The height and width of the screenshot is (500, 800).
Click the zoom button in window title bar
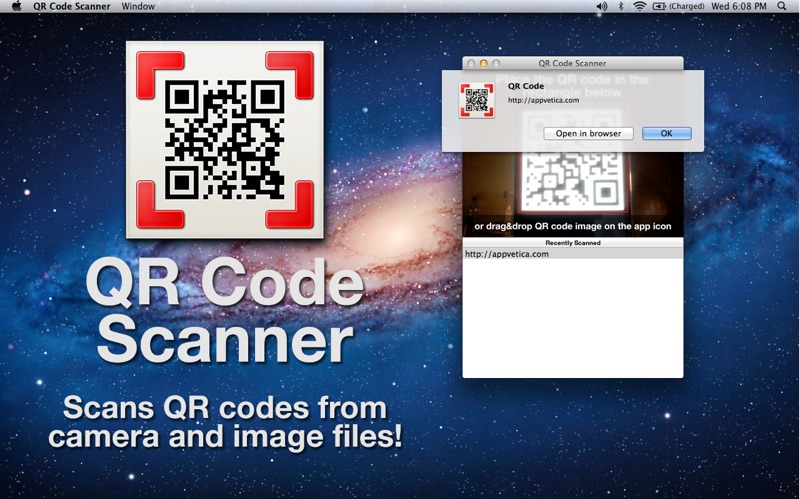pyautogui.click(x=495, y=63)
